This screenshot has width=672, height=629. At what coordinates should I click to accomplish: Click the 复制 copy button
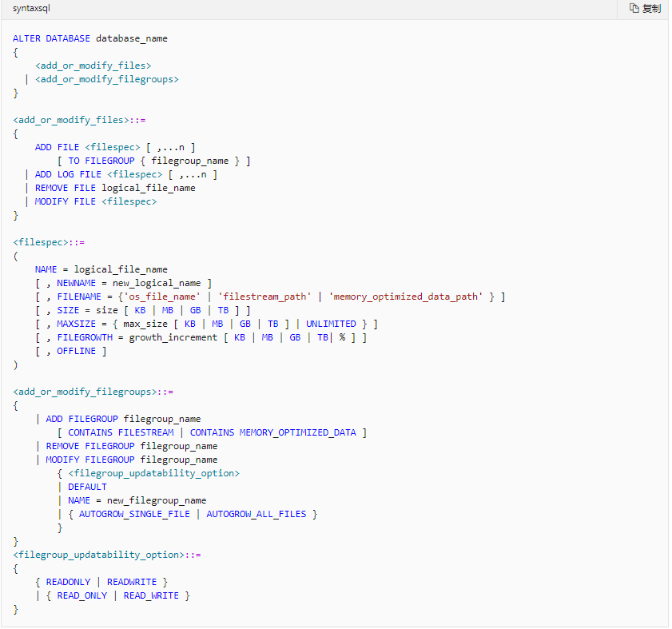(x=645, y=8)
